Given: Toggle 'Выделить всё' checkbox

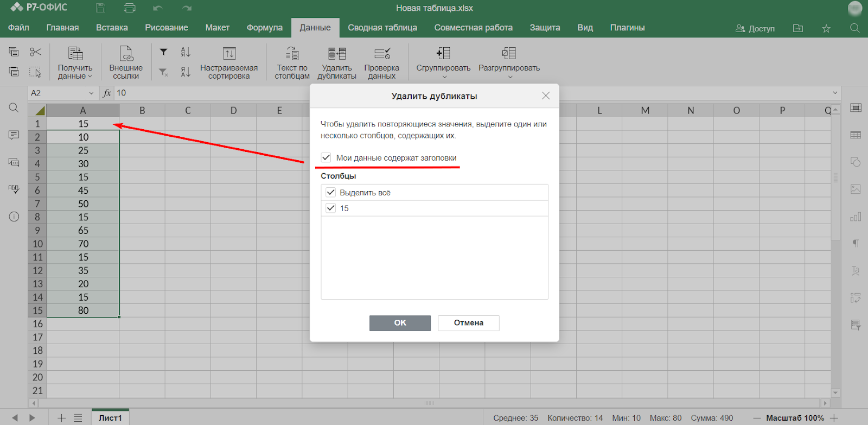Looking at the screenshot, I should click(x=331, y=192).
